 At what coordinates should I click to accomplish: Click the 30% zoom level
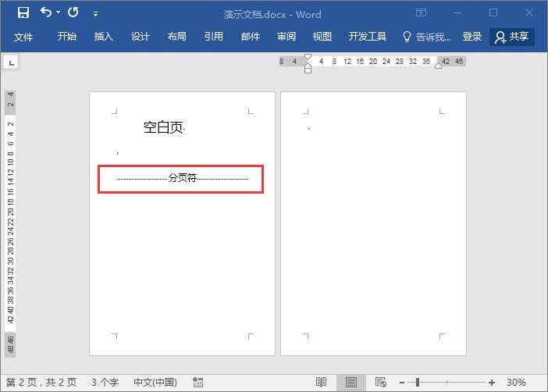(x=516, y=382)
